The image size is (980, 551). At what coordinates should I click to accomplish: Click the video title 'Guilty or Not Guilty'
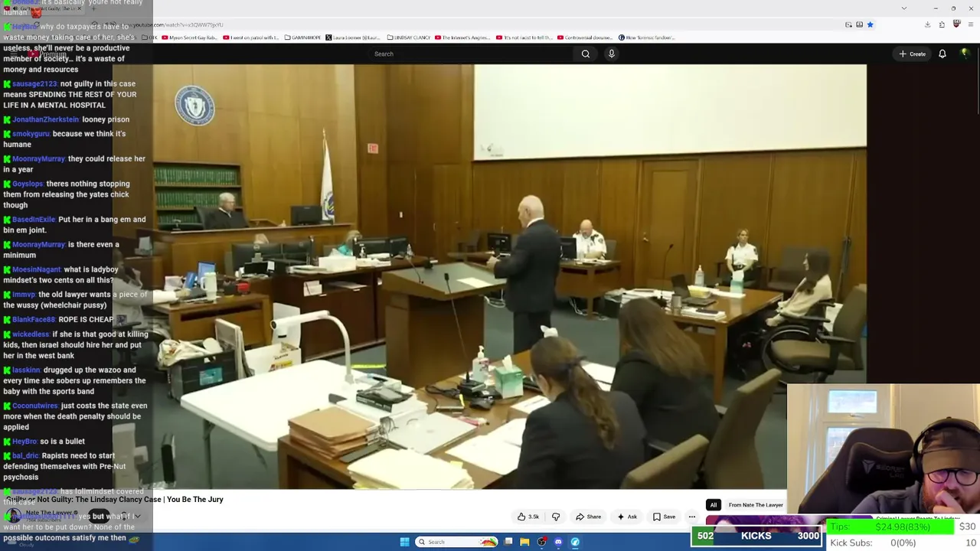114,499
